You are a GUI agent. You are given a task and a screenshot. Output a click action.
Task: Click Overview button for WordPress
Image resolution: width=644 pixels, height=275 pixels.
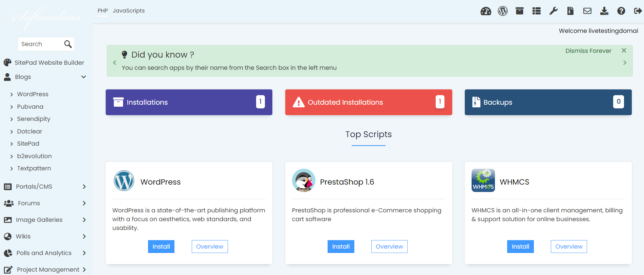pos(210,247)
